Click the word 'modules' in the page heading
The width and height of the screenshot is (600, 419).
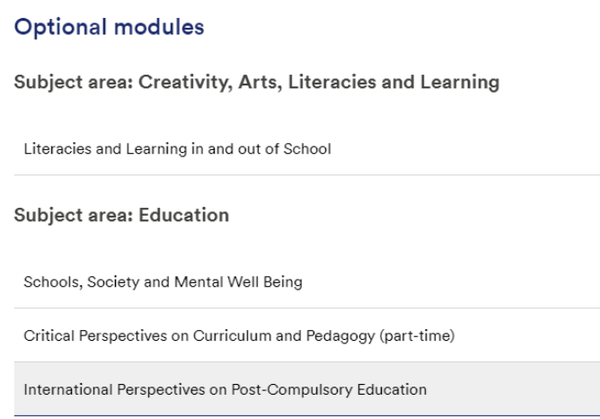tap(159, 27)
